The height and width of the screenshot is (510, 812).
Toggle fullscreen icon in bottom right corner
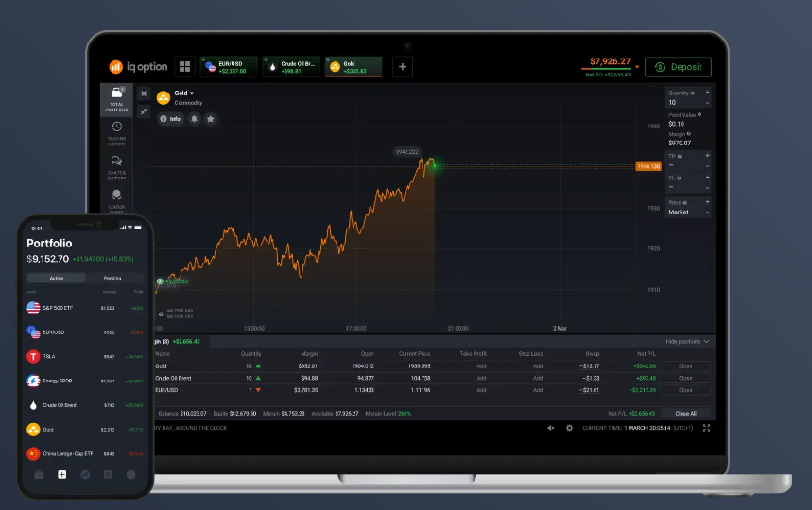[706, 428]
